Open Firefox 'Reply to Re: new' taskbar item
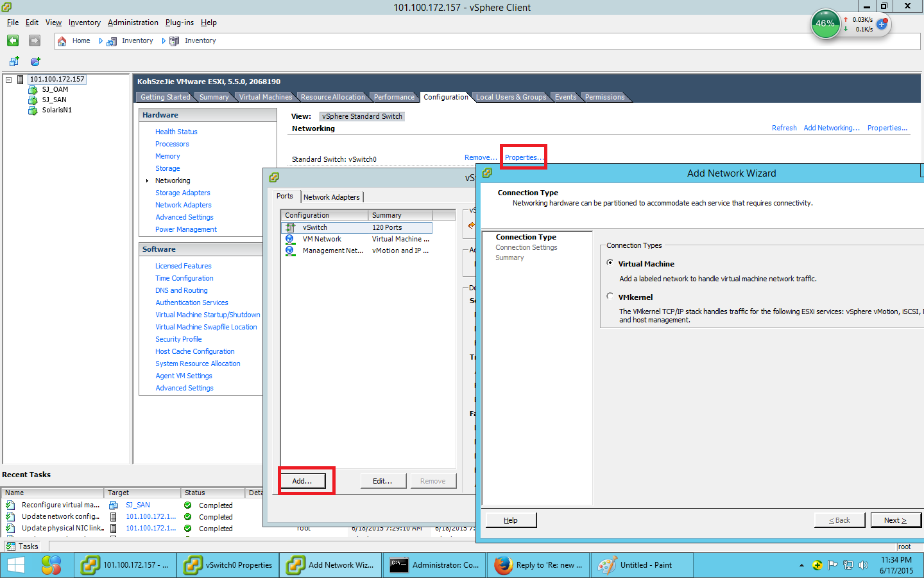Image resolution: width=924 pixels, height=578 pixels. pyautogui.click(x=538, y=565)
